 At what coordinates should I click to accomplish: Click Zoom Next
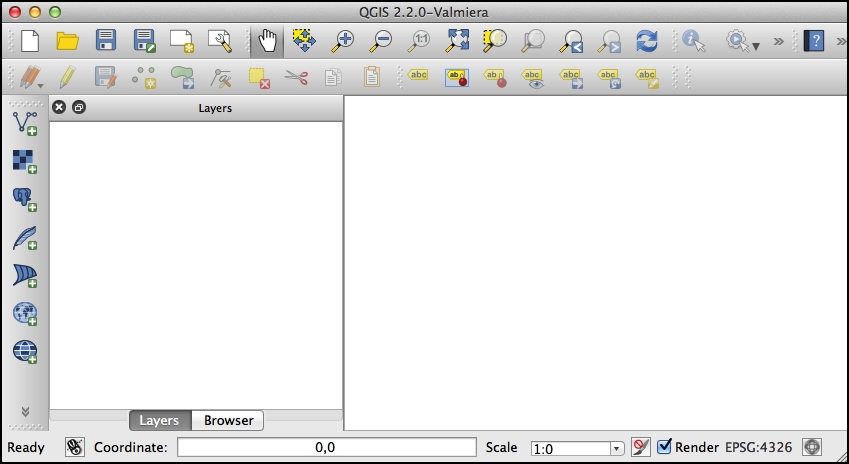pos(610,41)
